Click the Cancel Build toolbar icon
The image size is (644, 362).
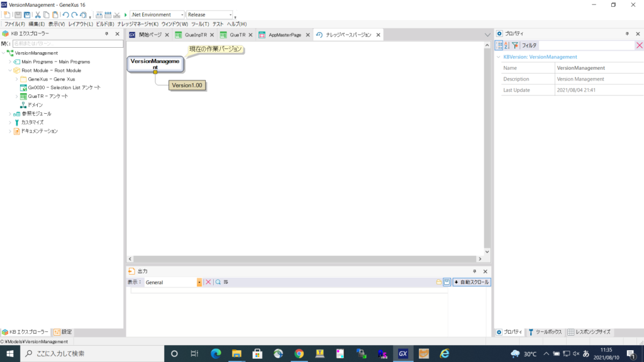point(117,15)
